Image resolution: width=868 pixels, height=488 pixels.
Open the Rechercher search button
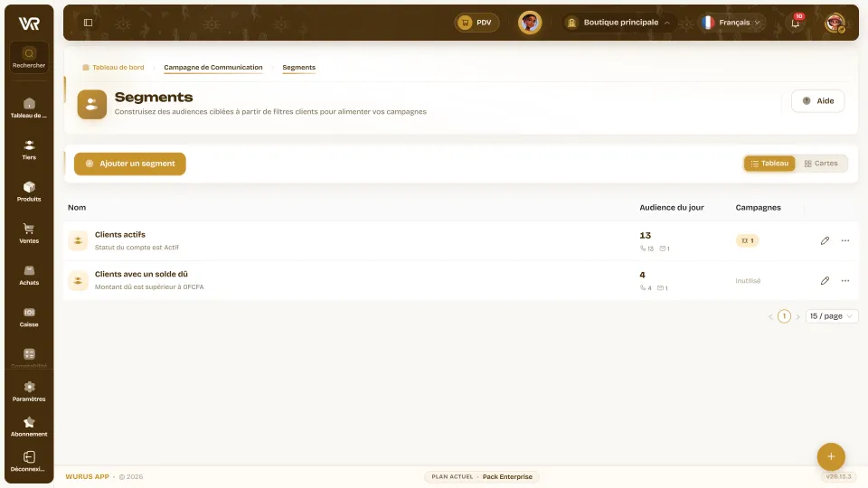(29, 57)
